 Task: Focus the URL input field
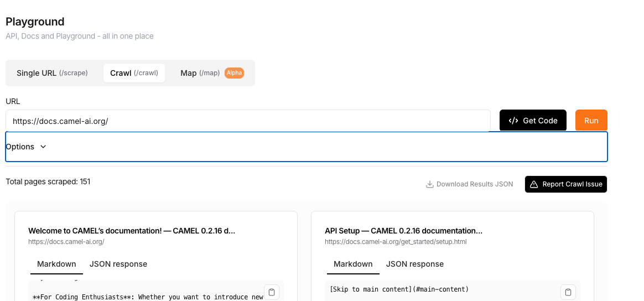[x=248, y=121]
